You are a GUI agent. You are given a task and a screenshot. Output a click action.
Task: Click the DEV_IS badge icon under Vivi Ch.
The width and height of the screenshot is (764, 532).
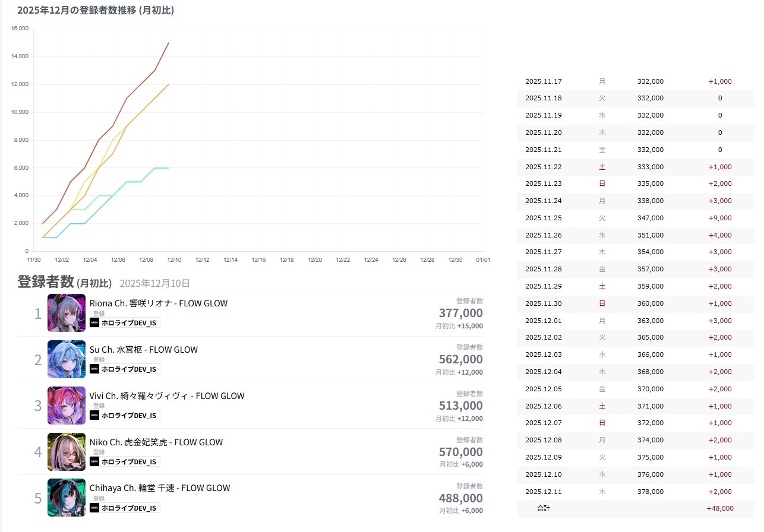[94, 415]
